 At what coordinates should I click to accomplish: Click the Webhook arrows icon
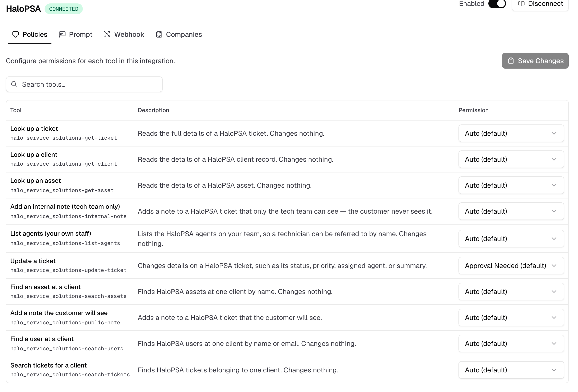click(107, 34)
